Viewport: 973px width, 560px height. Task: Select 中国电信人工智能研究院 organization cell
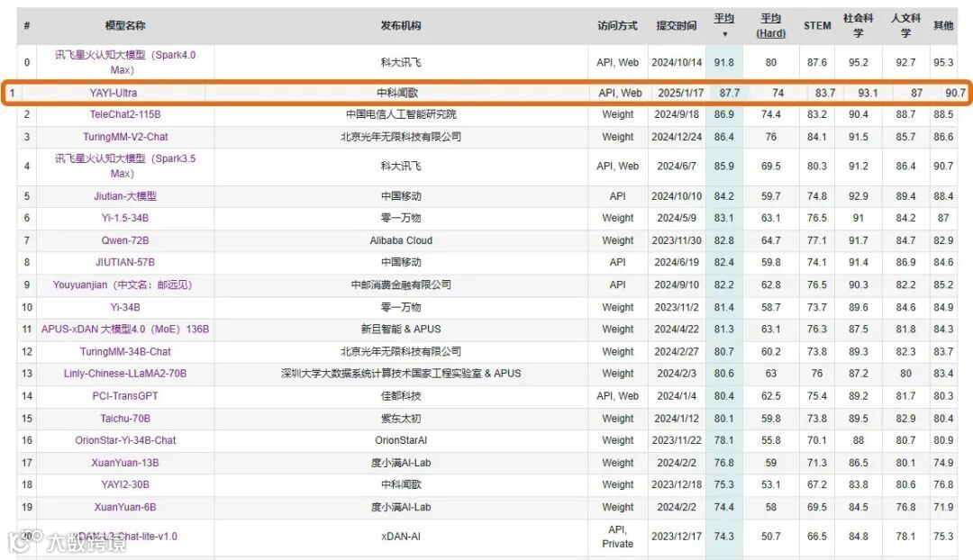tap(401, 114)
